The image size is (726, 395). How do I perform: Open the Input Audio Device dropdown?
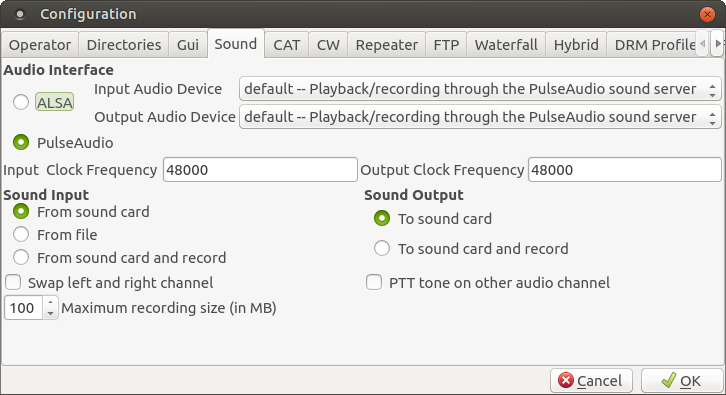tap(480, 89)
